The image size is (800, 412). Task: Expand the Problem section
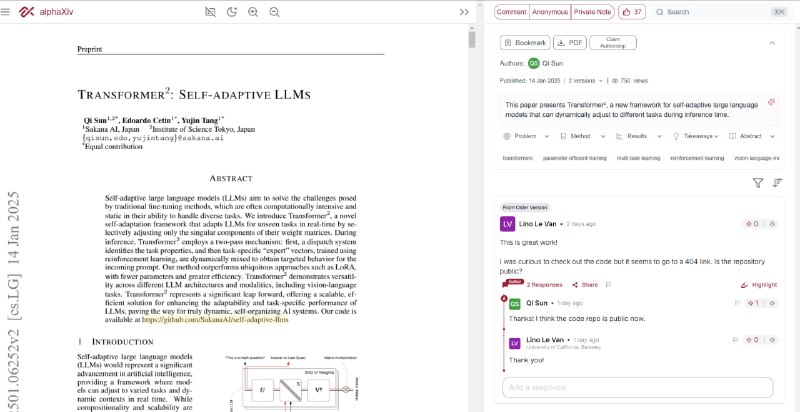[x=526, y=136]
